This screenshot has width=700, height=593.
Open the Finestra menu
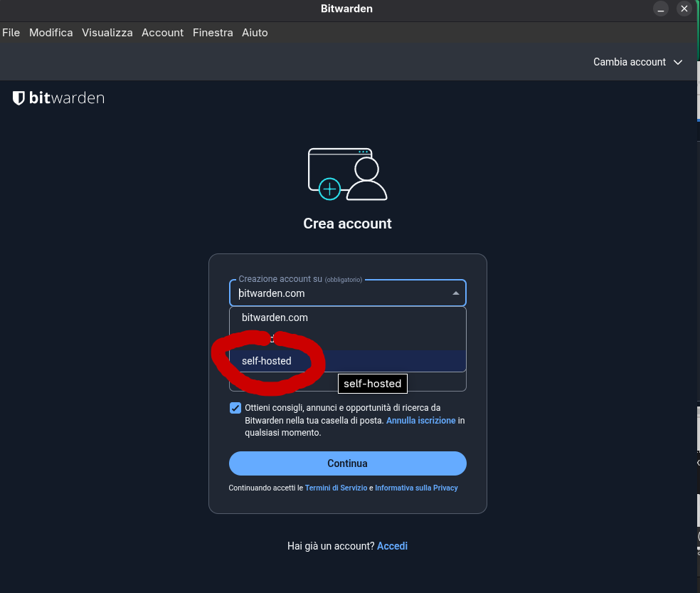pyautogui.click(x=213, y=33)
